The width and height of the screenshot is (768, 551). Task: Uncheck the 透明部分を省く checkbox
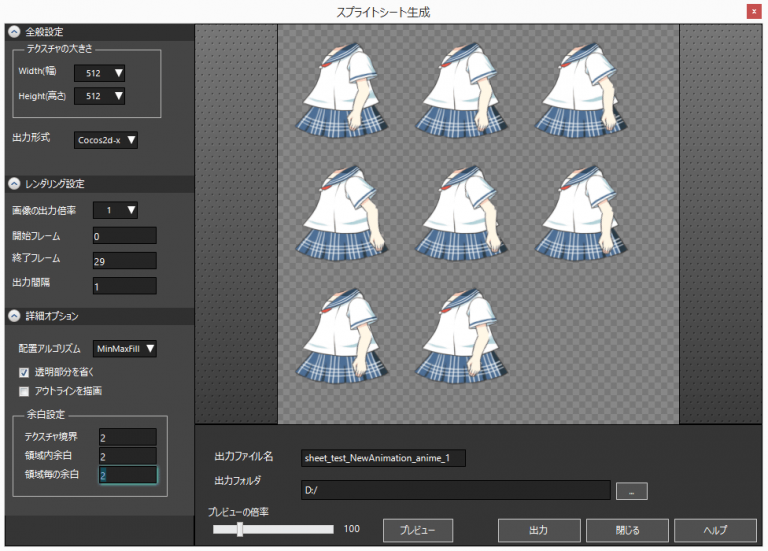coord(24,372)
